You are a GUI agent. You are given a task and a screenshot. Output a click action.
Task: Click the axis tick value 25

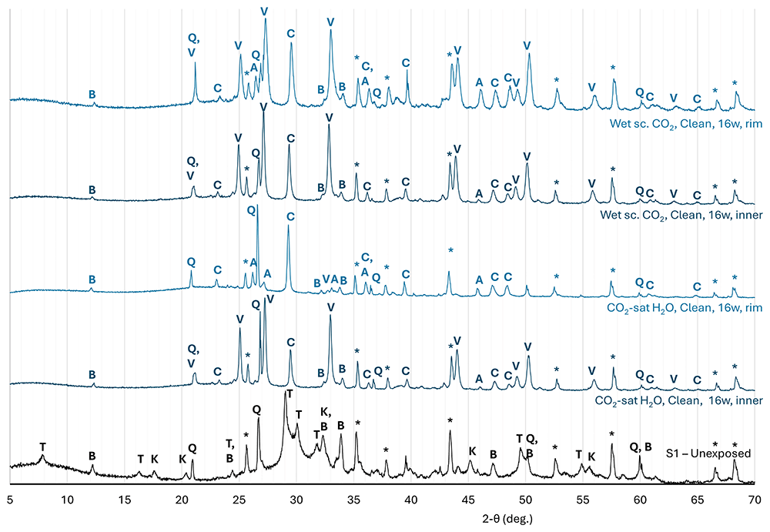[x=239, y=500]
